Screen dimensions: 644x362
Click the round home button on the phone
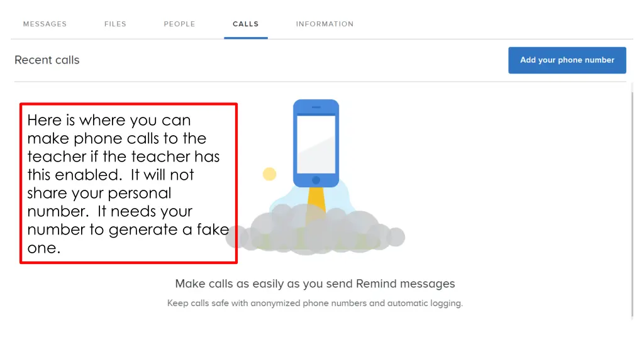pos(316,180)
